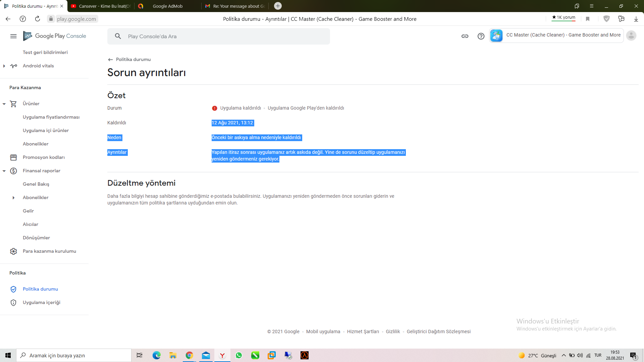Image resolution: width=644 pixels, height=362 pixels.
Task: Click the red error status icon
Action: 215,108
